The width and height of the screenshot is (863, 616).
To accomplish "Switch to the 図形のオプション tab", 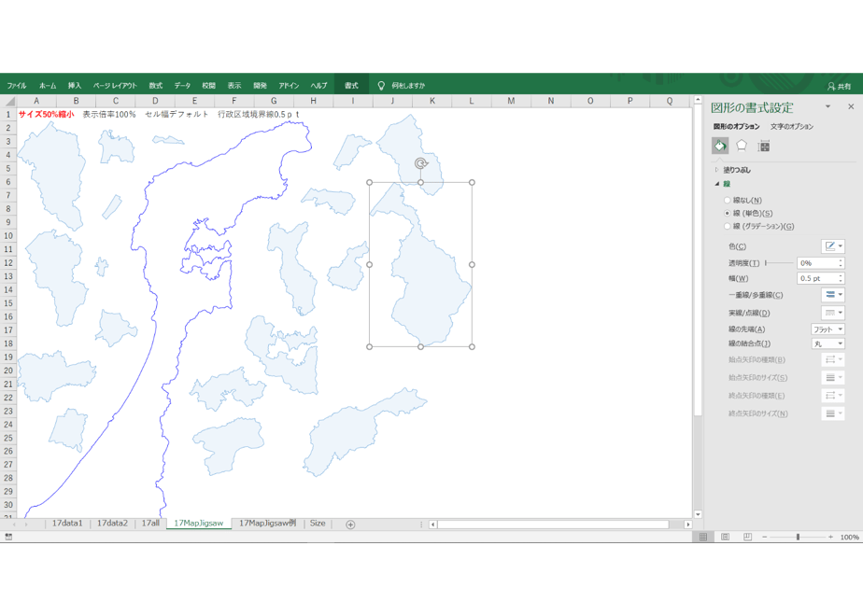I will [x=736, y=126].
